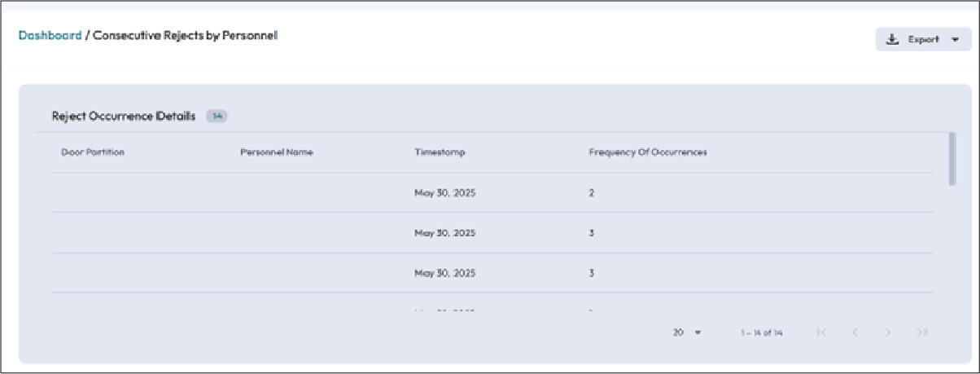The width and height of the screenshot is (980, 374).
Task: Click the Reject Occurrence Details heading
Action: 124,117
